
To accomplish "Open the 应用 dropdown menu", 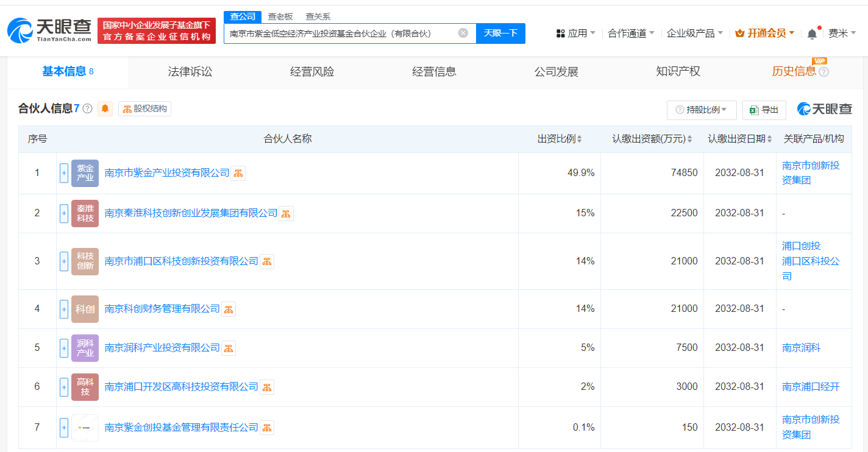I will click(575, 34).
